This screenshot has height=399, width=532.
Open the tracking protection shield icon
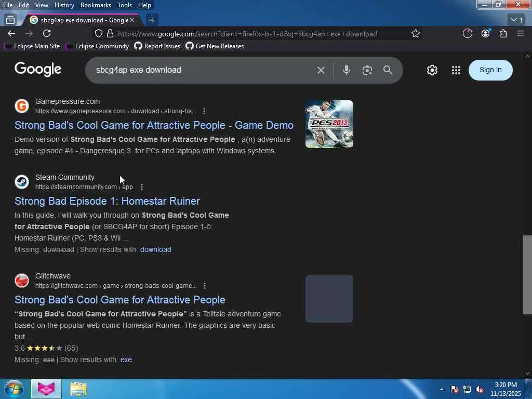(x=98, y=34)
